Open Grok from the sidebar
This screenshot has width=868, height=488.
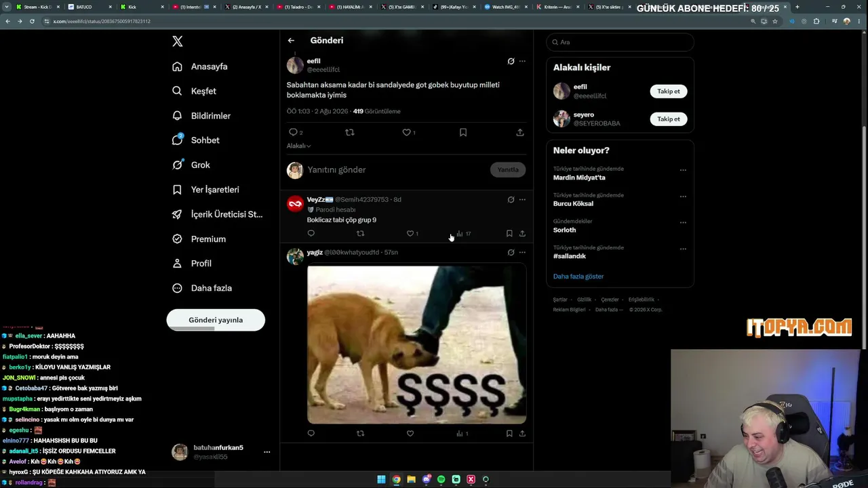[x=191, y=165]
